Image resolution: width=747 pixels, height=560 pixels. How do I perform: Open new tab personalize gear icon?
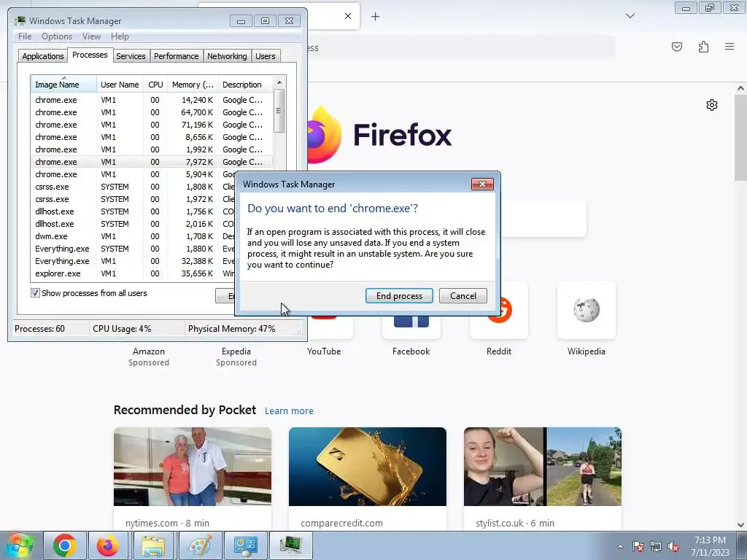tap(712, 105)
